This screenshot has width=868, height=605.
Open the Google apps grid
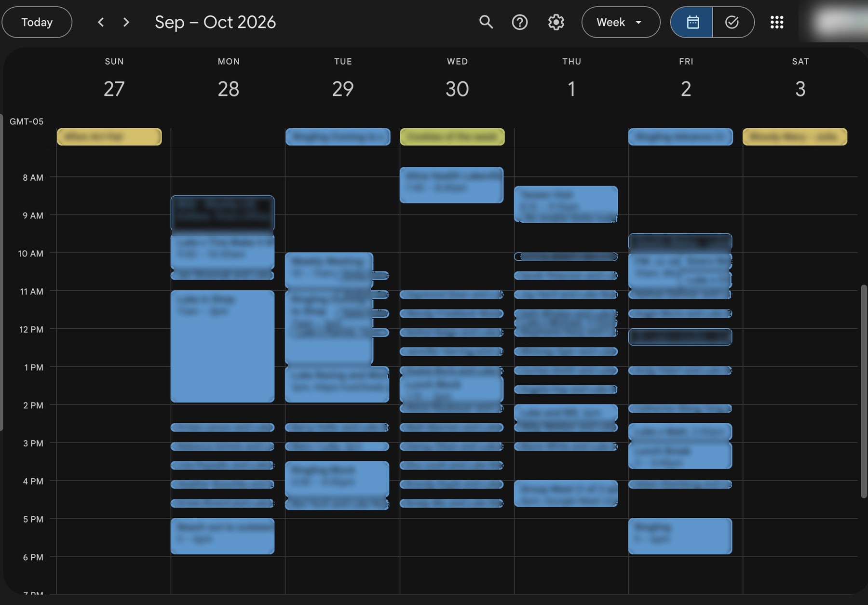(x=777, y=22)
